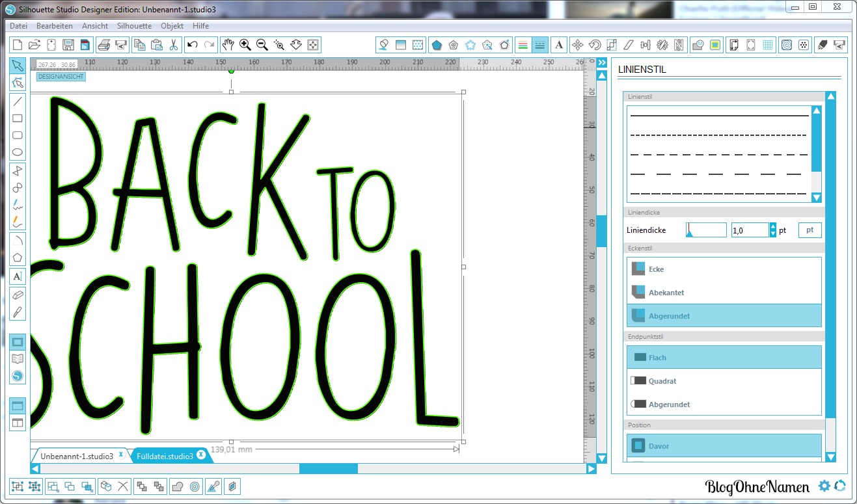The height and width of the screenshot is (504, 857).
Task: Open the Silhouette menu
Action: pyautogui.click(x=134, y=26)
